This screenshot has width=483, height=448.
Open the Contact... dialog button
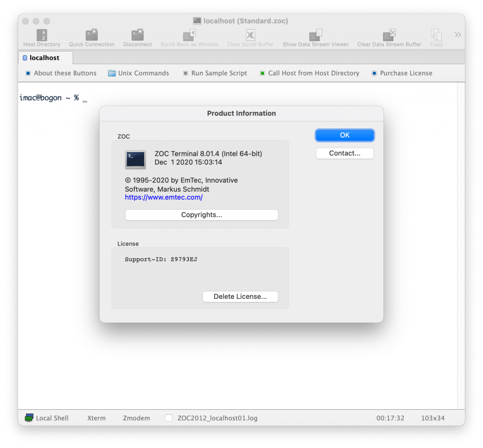coord(345,153)
